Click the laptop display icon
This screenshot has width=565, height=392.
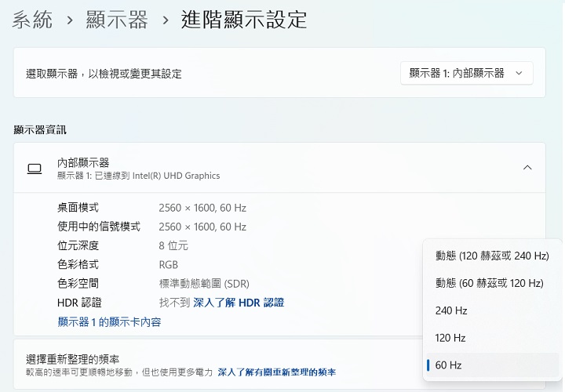(x=35, y=169)
